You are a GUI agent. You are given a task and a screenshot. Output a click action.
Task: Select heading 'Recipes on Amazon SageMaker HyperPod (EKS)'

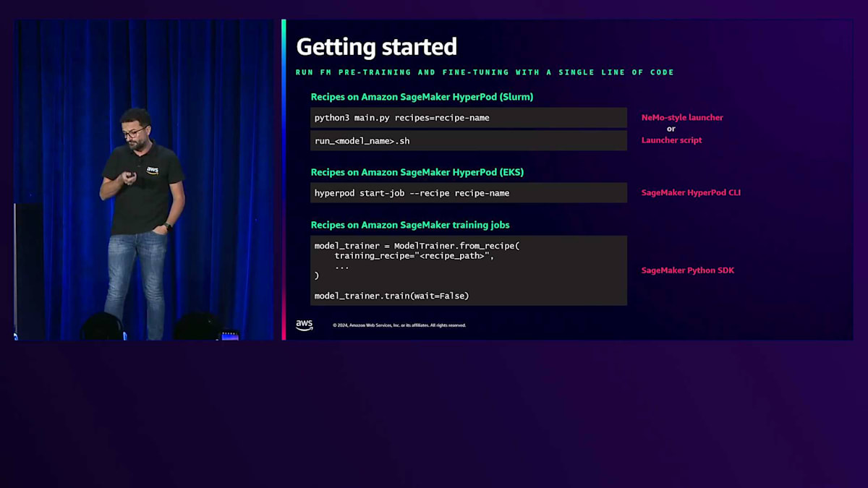point(417,172)
